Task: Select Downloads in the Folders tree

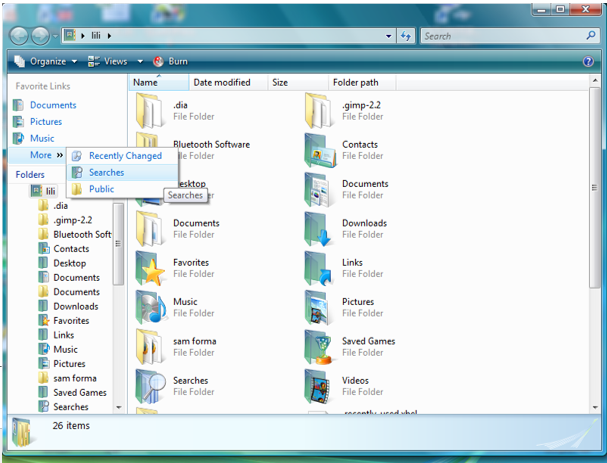Action: 68,306
